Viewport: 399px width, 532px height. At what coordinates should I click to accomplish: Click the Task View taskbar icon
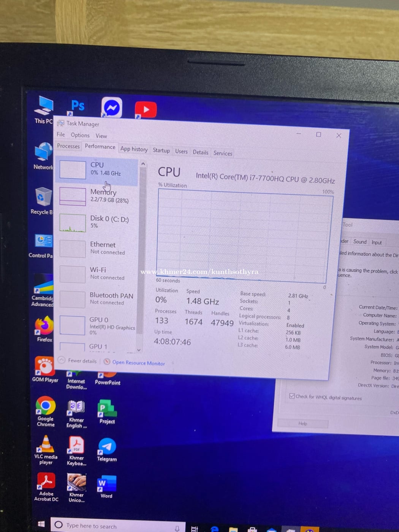(x=195, y=528)
